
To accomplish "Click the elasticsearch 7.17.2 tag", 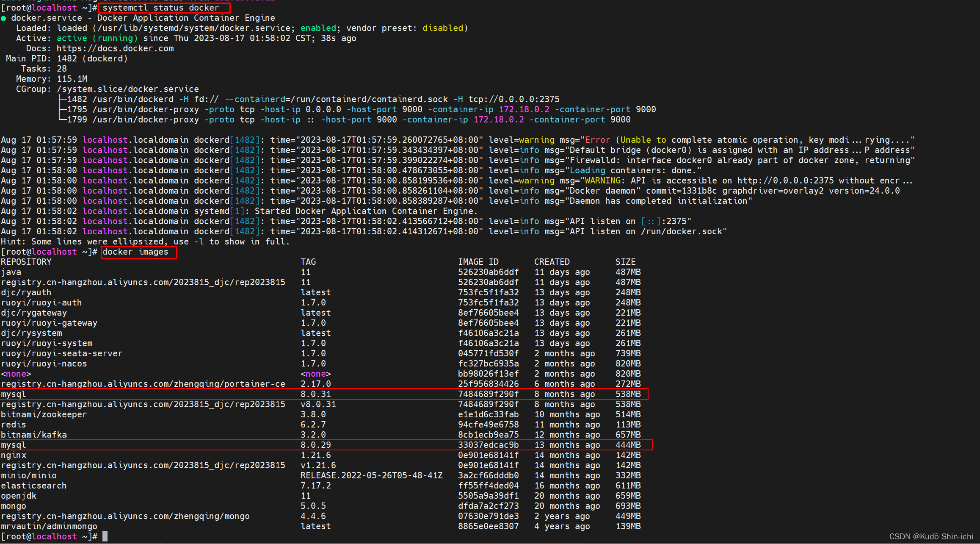I will 316,486.
